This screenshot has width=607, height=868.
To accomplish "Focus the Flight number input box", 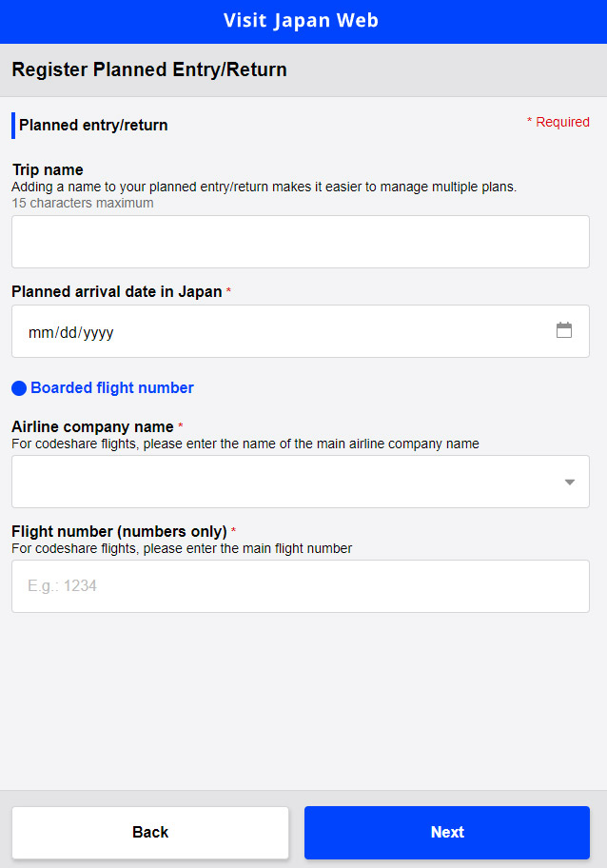I will click(x=300, y=586).
